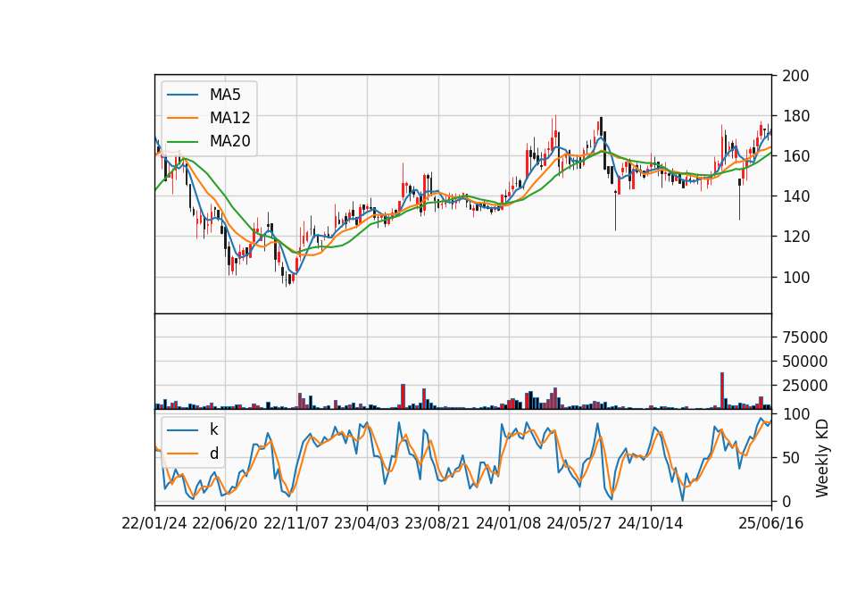857x616 pixels.
Task: Click the 0 tick on KD axis
Action: (x=786, y=501)
